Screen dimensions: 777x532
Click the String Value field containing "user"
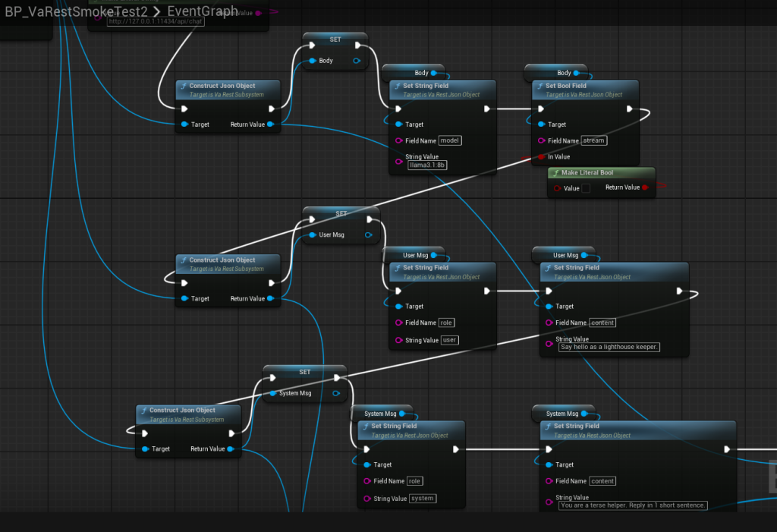click(x=449, y=340)
